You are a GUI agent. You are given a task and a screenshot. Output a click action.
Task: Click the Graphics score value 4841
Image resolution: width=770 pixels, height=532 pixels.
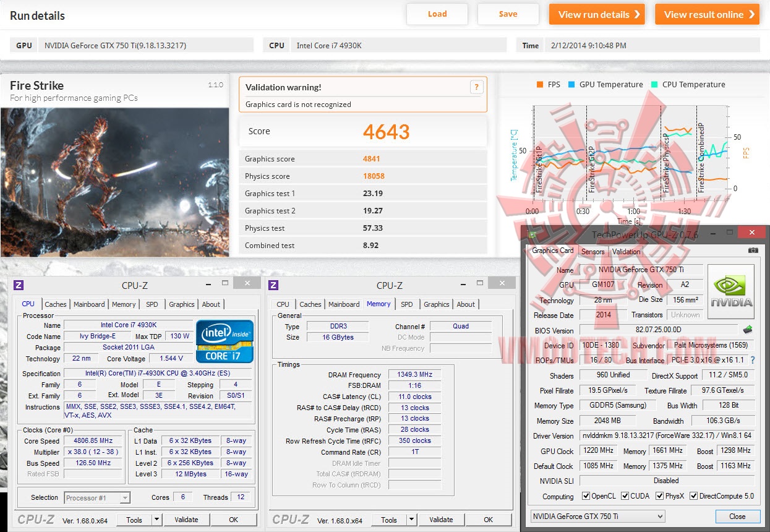[372, 158]
